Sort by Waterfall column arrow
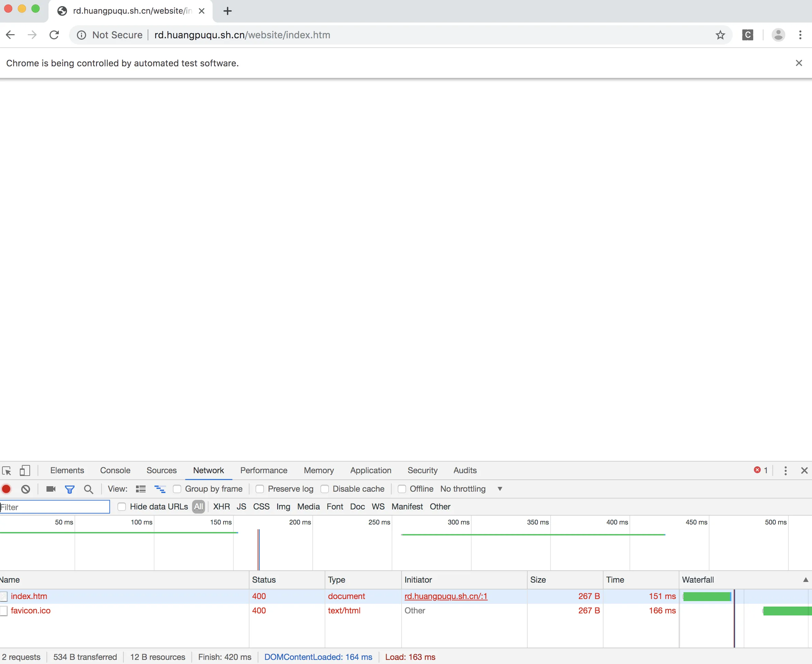The image size is (812, 664). tap(806, 580)
